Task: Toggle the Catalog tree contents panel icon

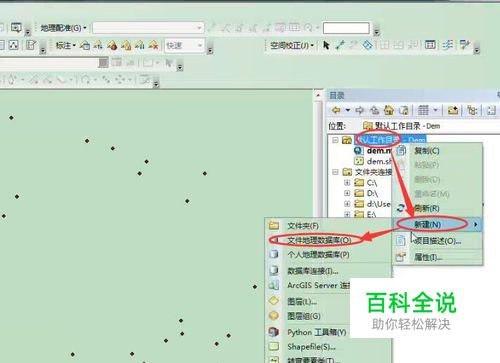Action: pyautogui.click(x=472, y=110)
